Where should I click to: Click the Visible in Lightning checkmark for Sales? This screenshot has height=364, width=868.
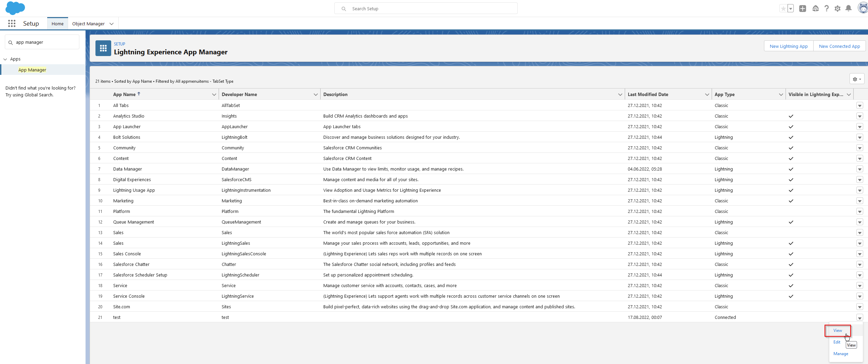click(x=791, y=243)
